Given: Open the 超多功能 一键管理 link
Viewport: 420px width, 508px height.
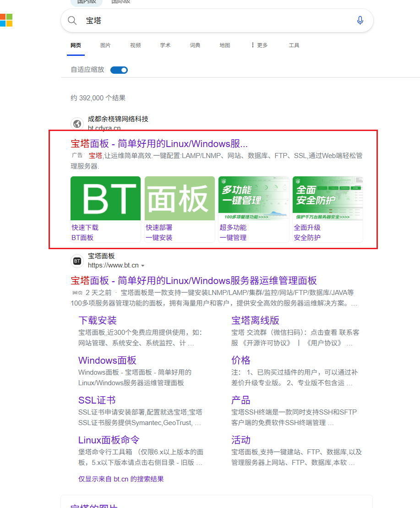Looking at the screenshot, I should (233, 233).
